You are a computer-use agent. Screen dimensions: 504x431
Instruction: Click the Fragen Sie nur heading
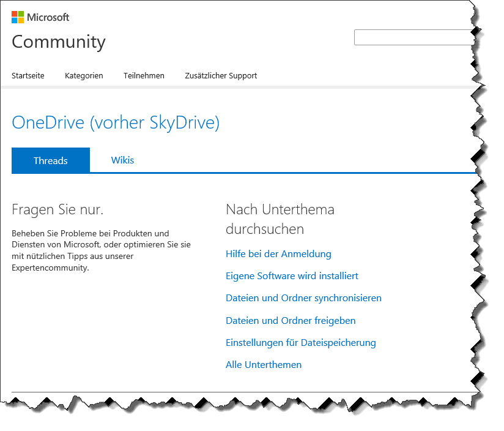[57, 210]
